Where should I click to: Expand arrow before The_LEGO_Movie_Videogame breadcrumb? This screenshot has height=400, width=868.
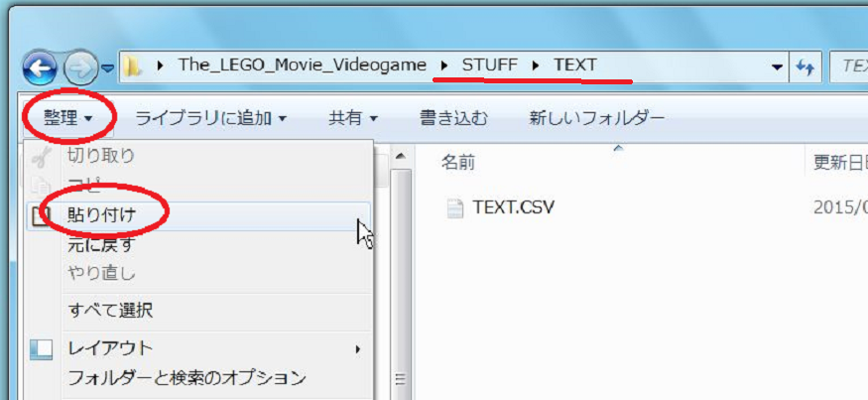coord(161,66)
